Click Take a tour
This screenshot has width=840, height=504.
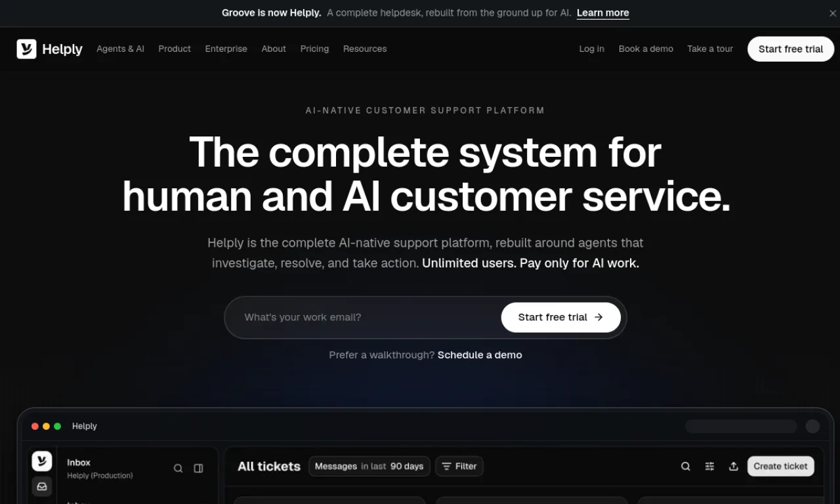[710, 49]
